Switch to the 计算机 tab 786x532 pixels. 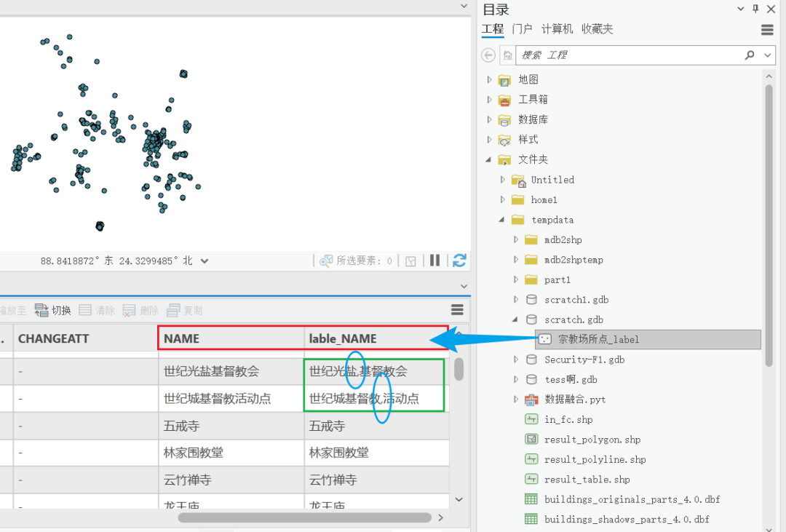[x=557, y=28]
